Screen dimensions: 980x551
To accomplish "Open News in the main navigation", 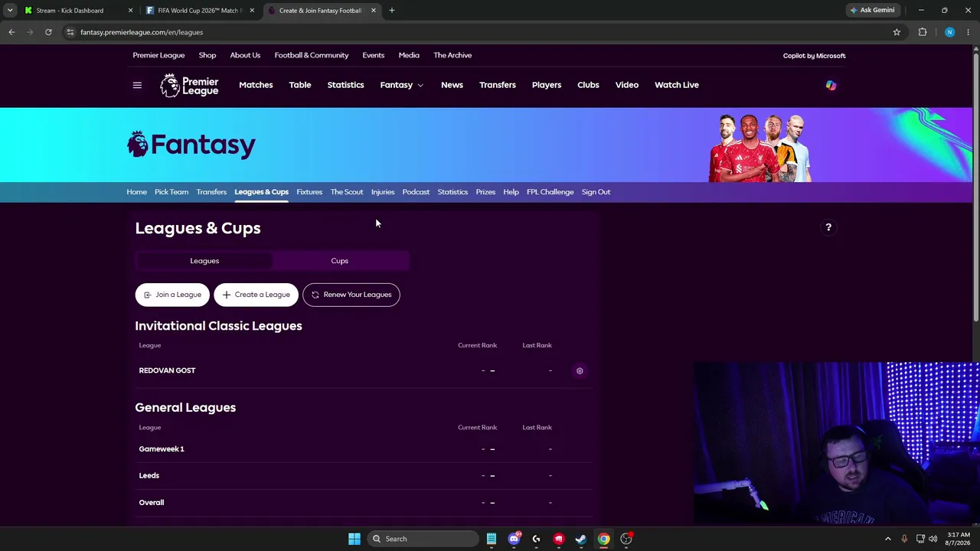I will [452, 85].
